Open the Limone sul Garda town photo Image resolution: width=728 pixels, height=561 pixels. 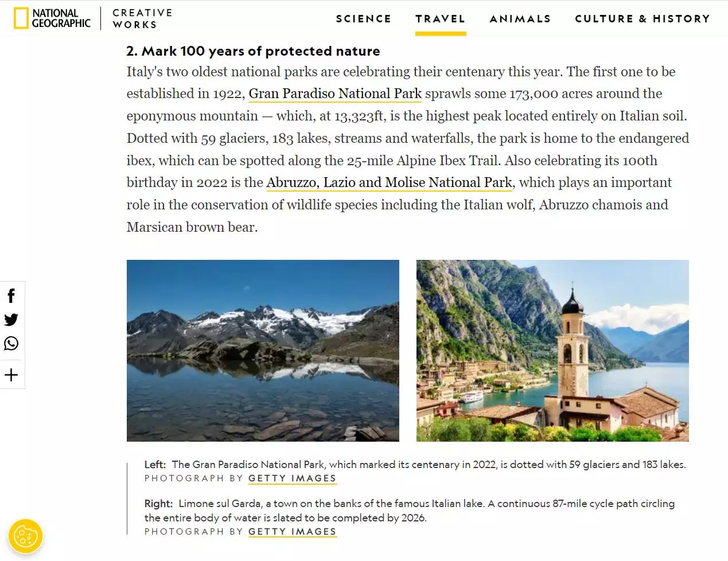[552, 350]
